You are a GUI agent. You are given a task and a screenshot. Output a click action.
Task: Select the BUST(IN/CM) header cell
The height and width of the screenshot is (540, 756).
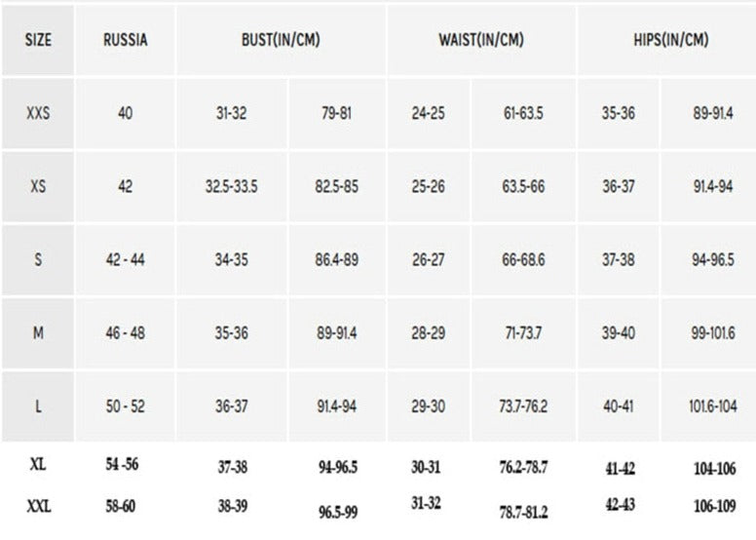[x=281, y=40]
